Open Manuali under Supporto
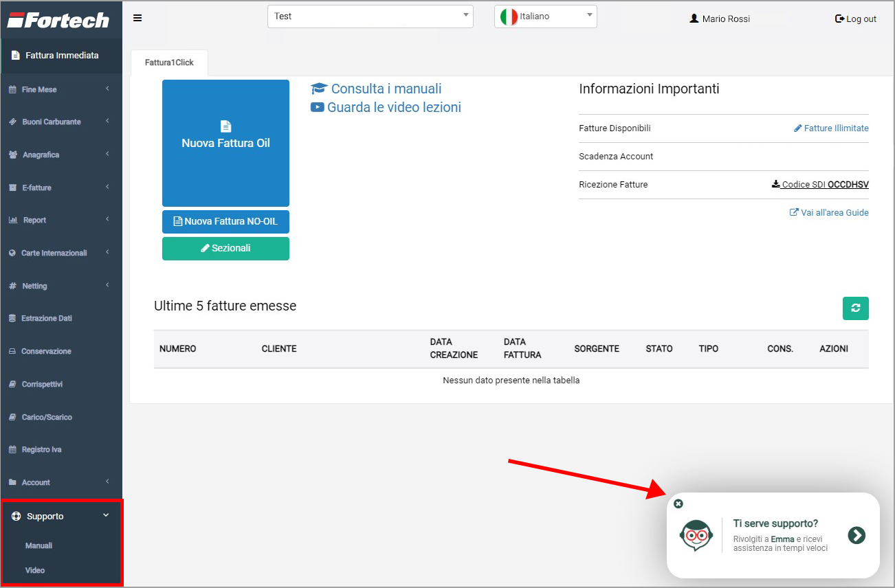This screenshot has height=588, width=895. click(39, 545)
